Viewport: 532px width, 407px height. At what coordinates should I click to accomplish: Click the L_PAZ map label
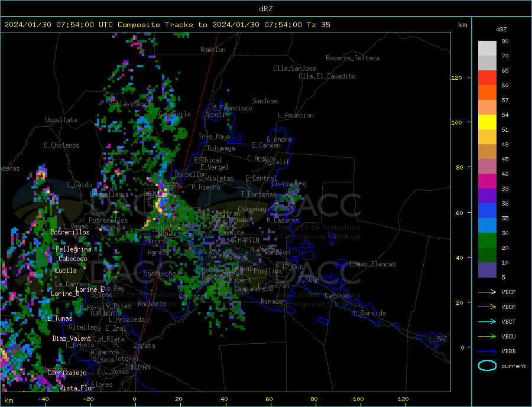click(438, 339)
